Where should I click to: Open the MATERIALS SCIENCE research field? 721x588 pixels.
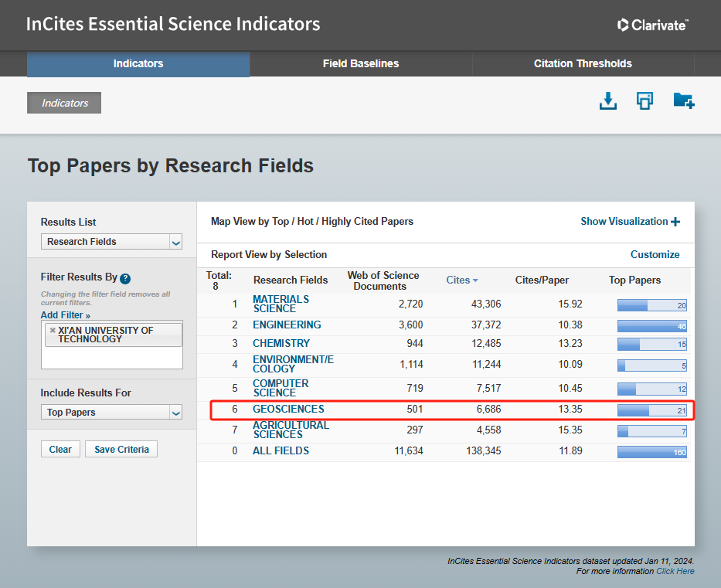pos(281,304)
